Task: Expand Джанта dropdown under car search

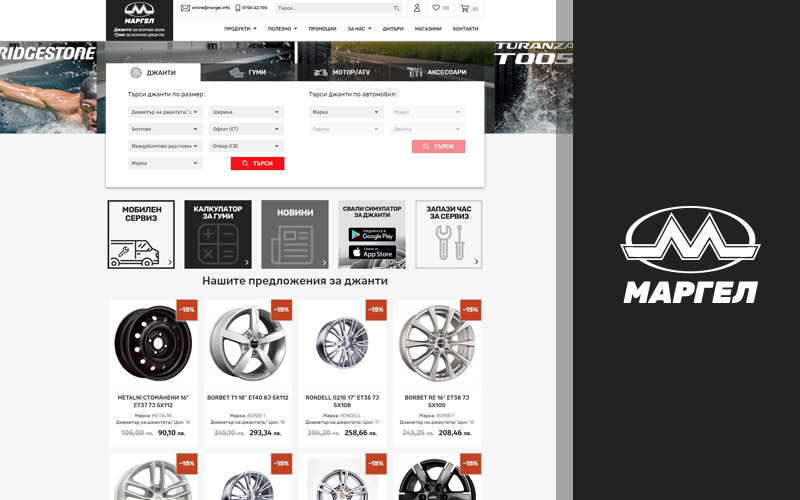Action: (x=428, y=129)
